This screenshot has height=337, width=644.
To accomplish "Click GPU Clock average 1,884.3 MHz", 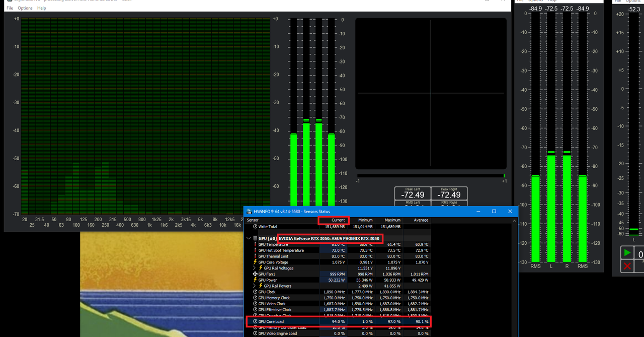I will (x=418, y=292).
